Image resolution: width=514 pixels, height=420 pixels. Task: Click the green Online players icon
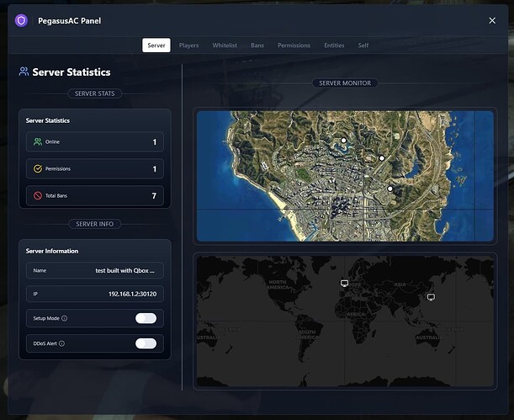tap(38, 141)
